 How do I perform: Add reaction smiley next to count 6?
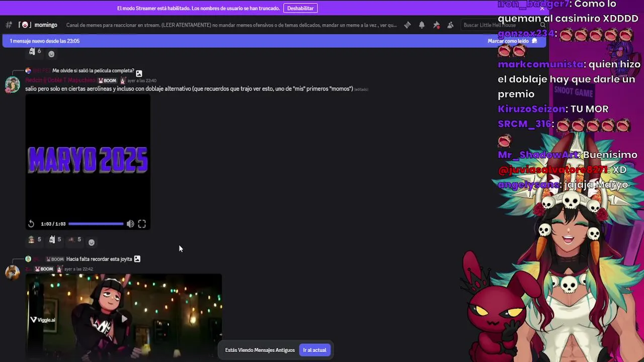(x=51, y=54)
